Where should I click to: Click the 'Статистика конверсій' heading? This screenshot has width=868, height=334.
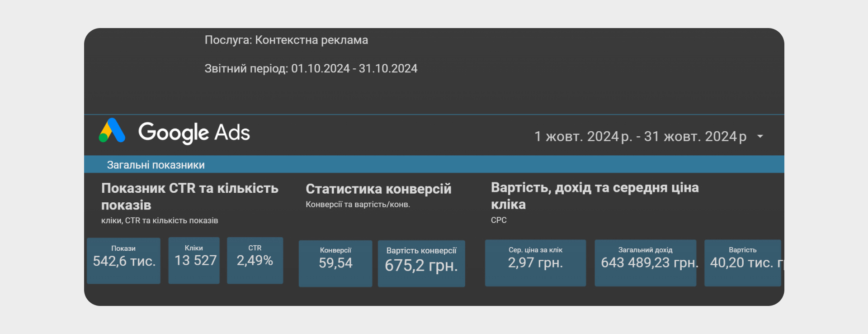pyautogui.click(x=378, y=189)
